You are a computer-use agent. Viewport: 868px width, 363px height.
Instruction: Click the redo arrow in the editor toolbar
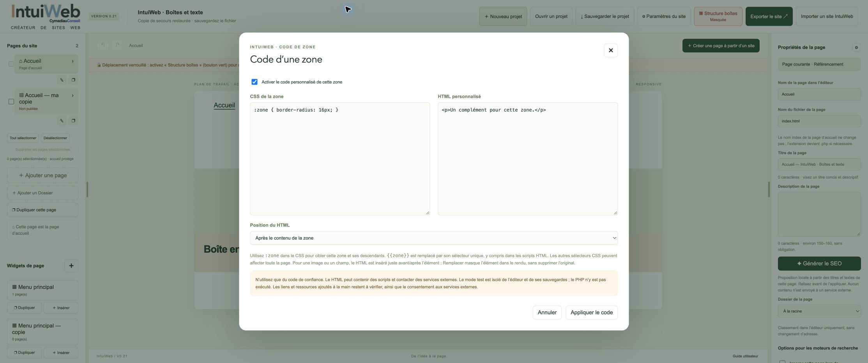pos(117,46)
